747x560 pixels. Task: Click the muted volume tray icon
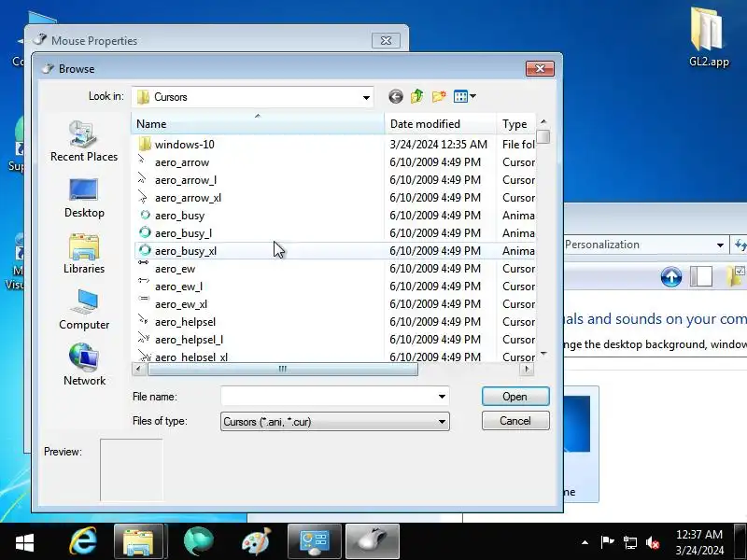(653, 542)
